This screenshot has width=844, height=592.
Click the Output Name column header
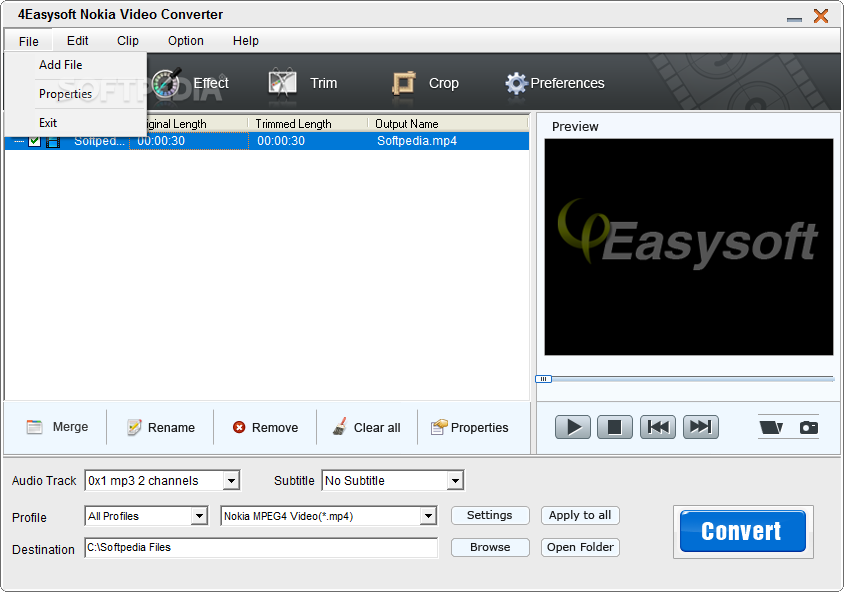(448, 124)
